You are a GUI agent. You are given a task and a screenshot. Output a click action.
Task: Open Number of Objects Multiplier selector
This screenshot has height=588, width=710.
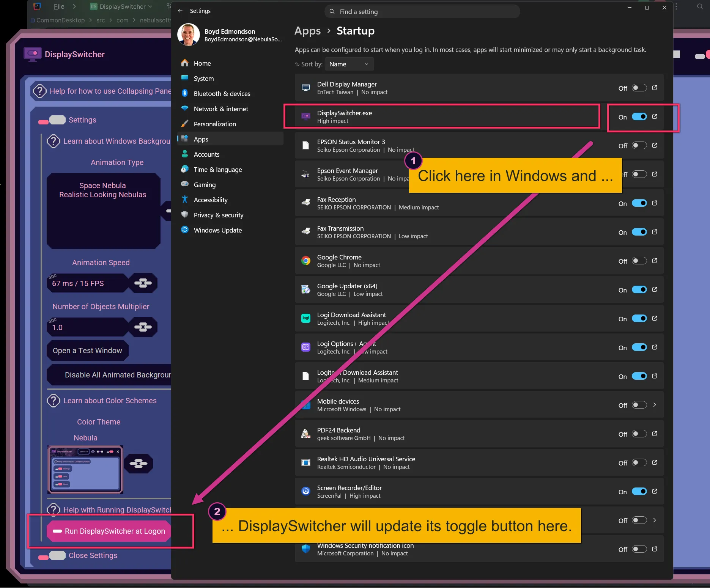pyautogui.click(x=143, y=327)
